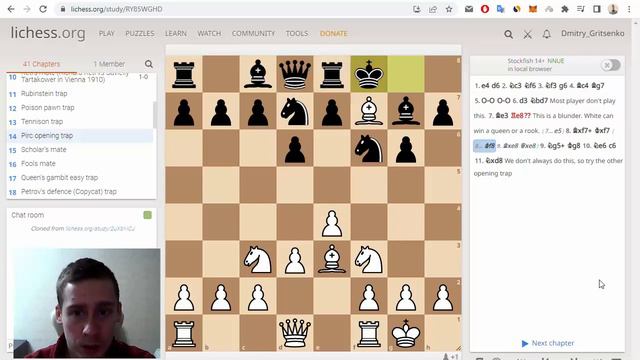The height and width of the screenshot is (360, 640).
Task: Click the lichess header search magnifier
Action: (508, 34)
